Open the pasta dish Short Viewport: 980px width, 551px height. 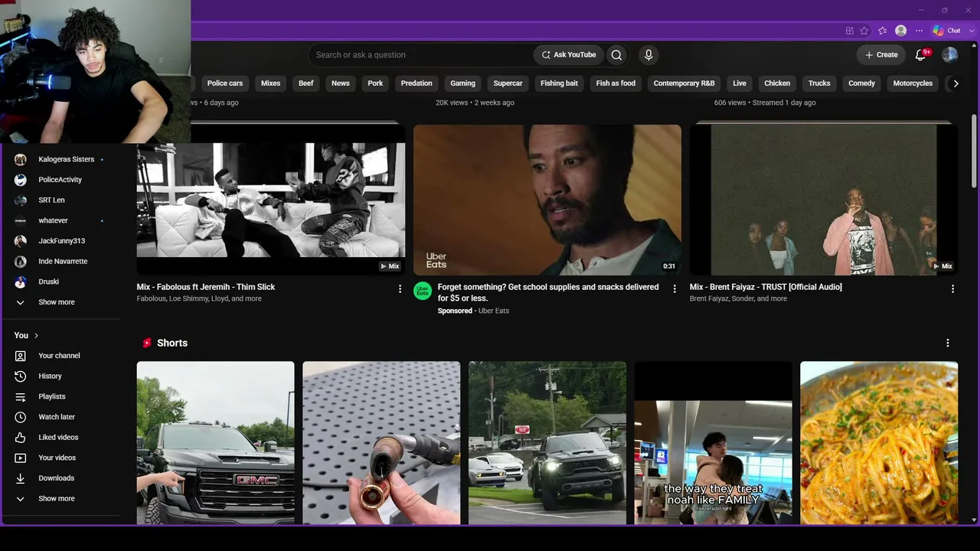[879, 443]
